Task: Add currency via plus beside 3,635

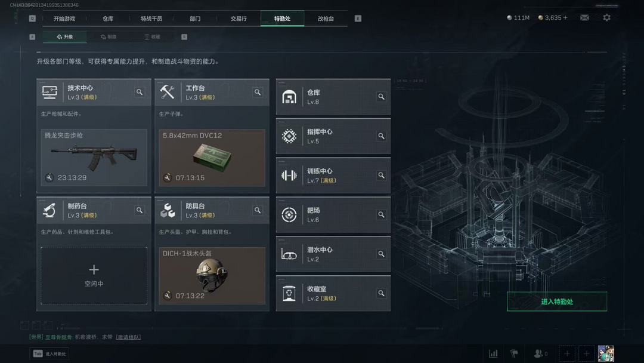Action: pyautogui.click(x=565, y=18)
